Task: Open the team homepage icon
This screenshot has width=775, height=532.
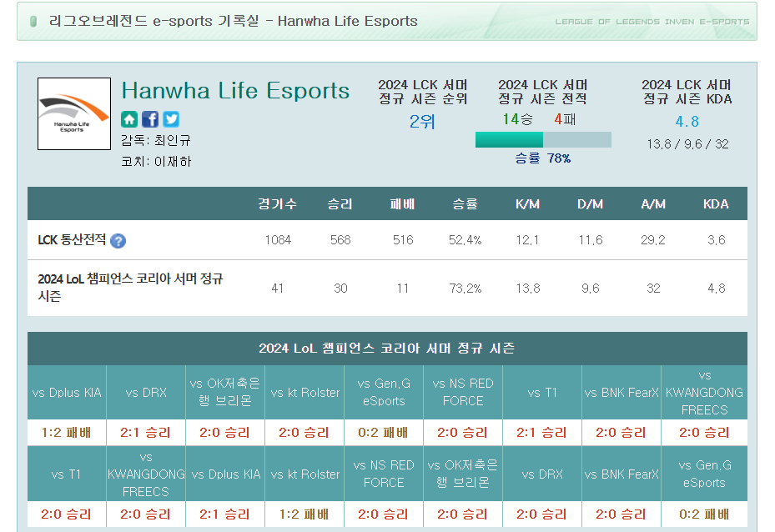Action: click(x=129, y=119)
